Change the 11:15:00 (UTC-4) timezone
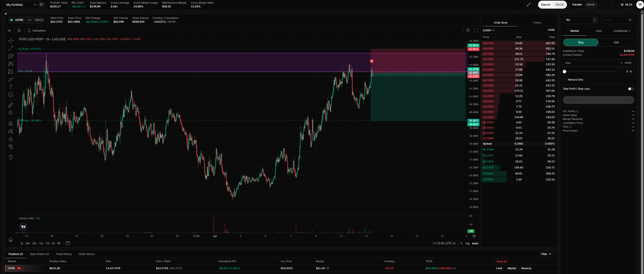 [x=444, y=243]
